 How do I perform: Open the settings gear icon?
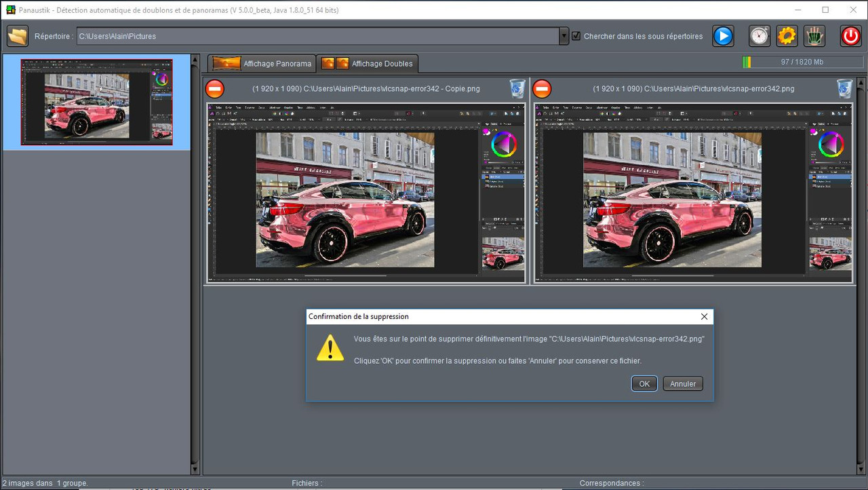787,36
